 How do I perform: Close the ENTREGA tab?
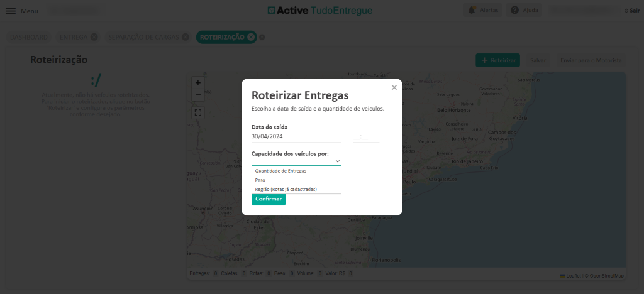point(94,37)
